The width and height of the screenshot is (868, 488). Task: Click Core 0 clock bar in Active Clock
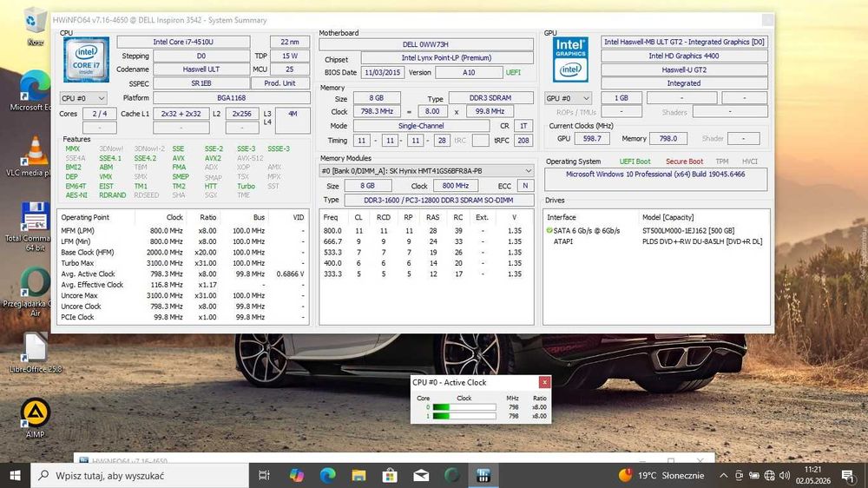coord(464,407)
